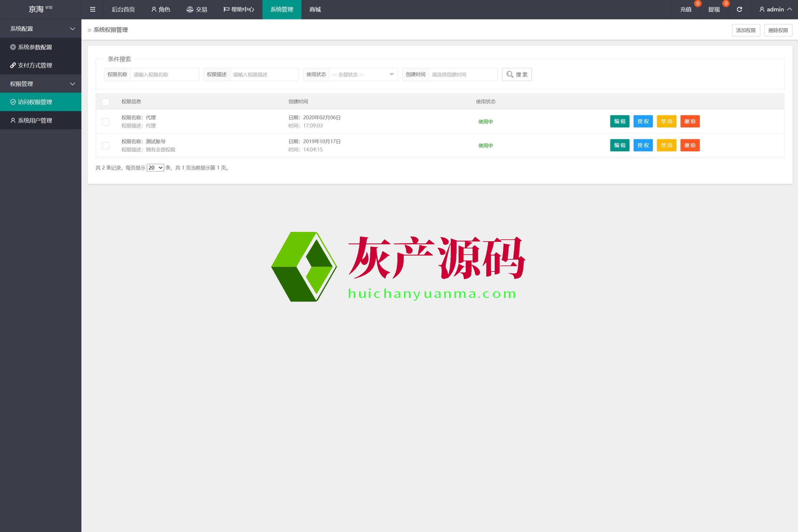The image size is (798, 532).
Task: Click the 添加权限 button
Action: pyautogui.click(x=745, y=30)
